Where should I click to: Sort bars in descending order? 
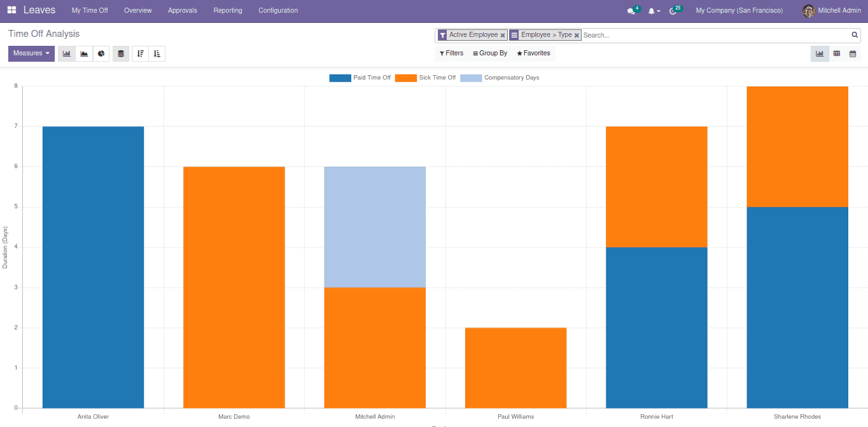(140, 54)
